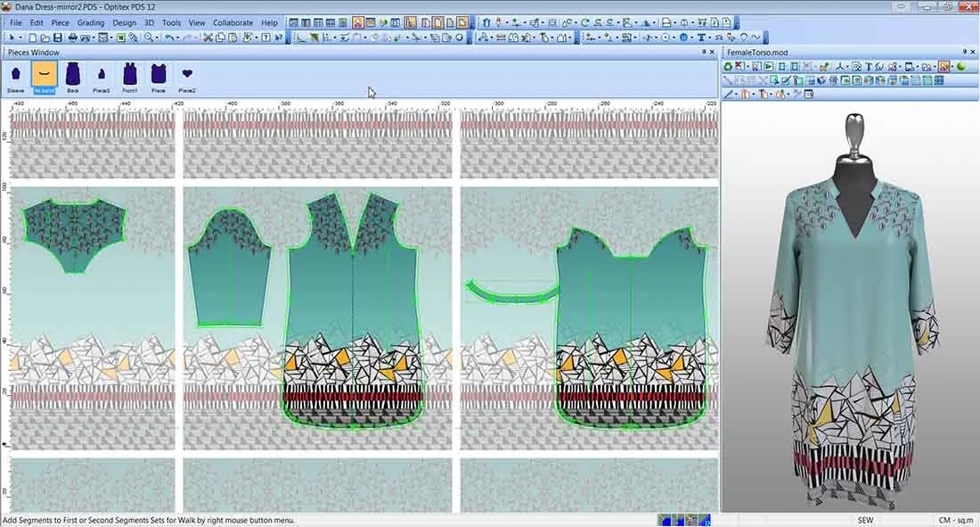Pin the Pieces Window panel
980x527 pixels.
click(704, 52)
